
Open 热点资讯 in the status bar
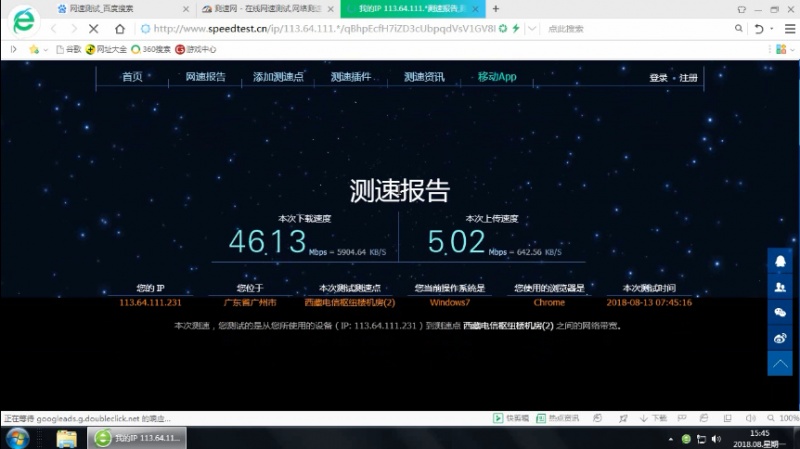point(558,418)
